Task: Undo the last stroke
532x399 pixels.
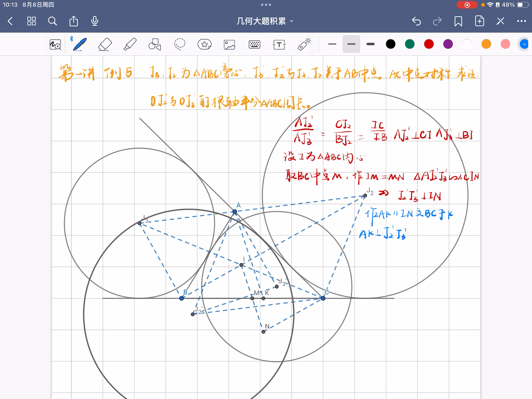Action: click(416, 21)
